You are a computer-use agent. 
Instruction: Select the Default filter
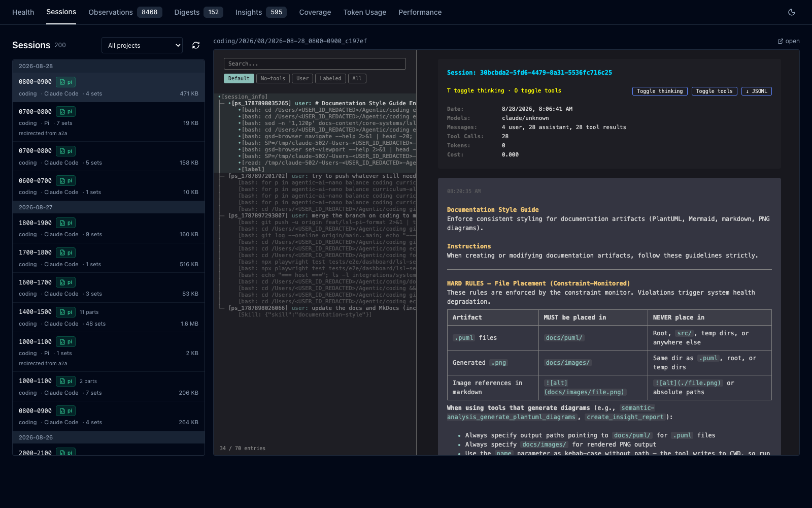coord(239,79)
